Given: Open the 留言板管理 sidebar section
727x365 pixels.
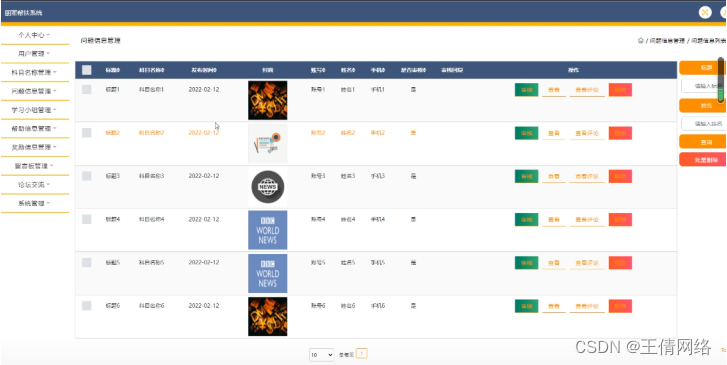Looking at the screenshot, I should pos(34,166).
